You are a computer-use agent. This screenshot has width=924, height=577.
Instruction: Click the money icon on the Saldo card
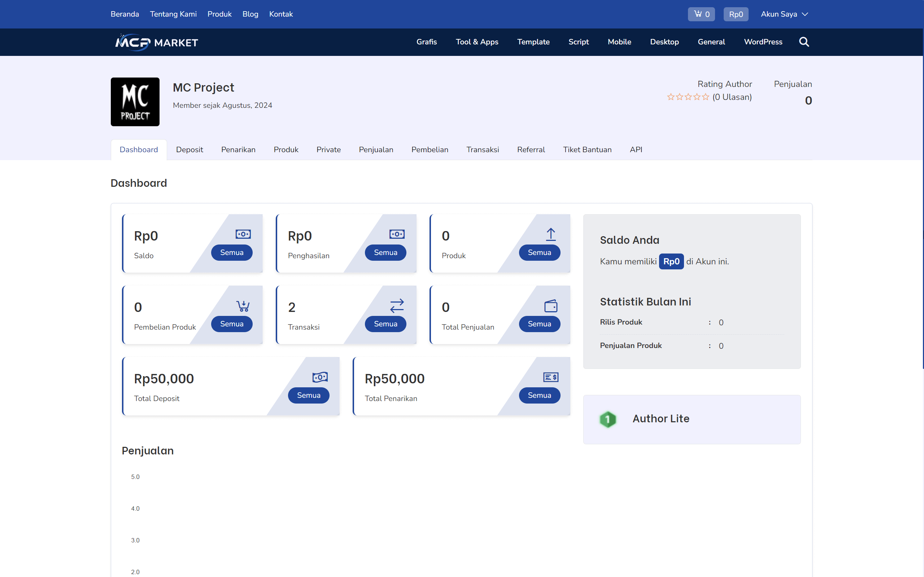(x=243, y=234)
